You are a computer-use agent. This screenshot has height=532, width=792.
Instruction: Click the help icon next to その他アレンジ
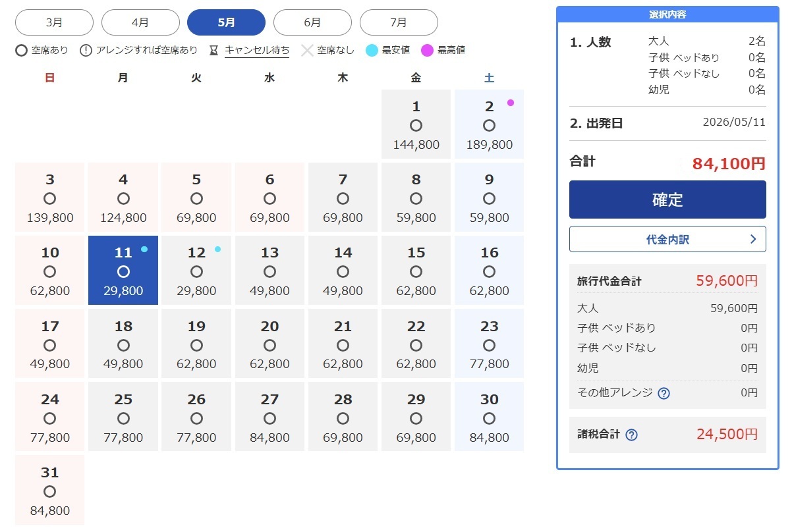664,394
